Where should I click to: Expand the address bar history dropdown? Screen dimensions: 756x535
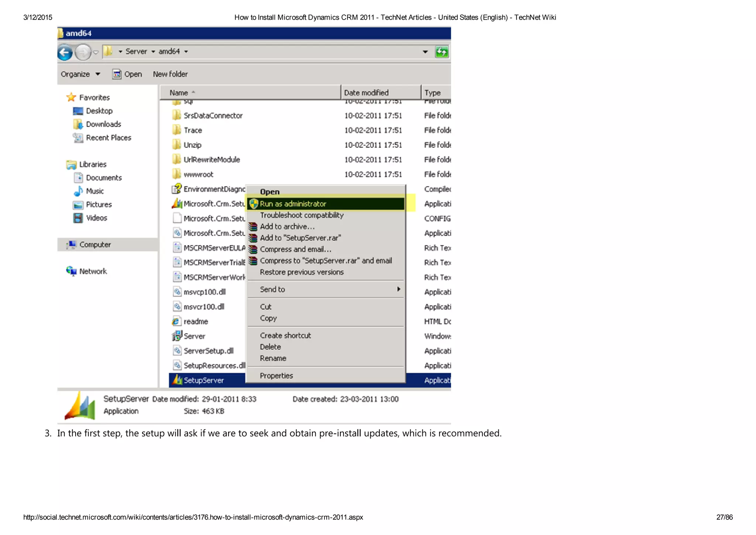tap(425, 52)
